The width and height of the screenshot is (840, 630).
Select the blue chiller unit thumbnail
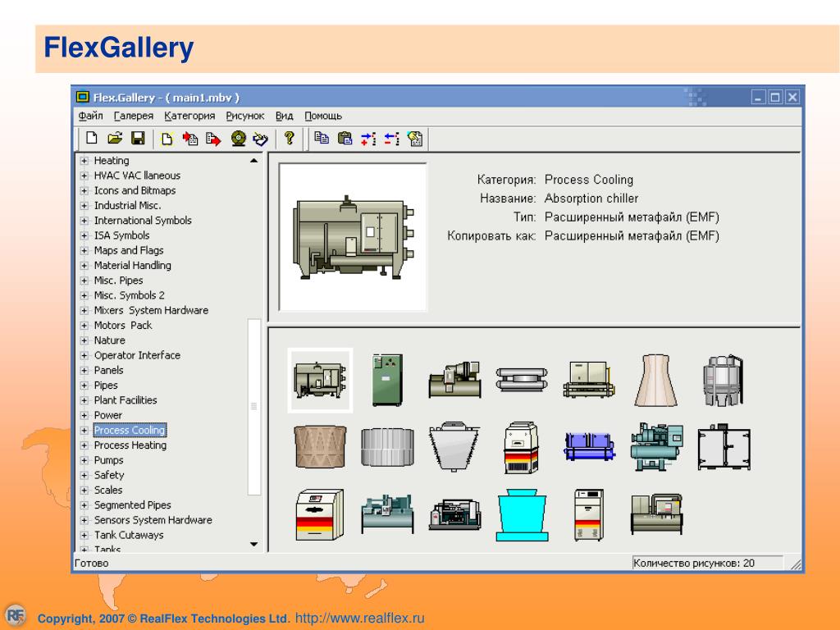click(x=589, y=447)
